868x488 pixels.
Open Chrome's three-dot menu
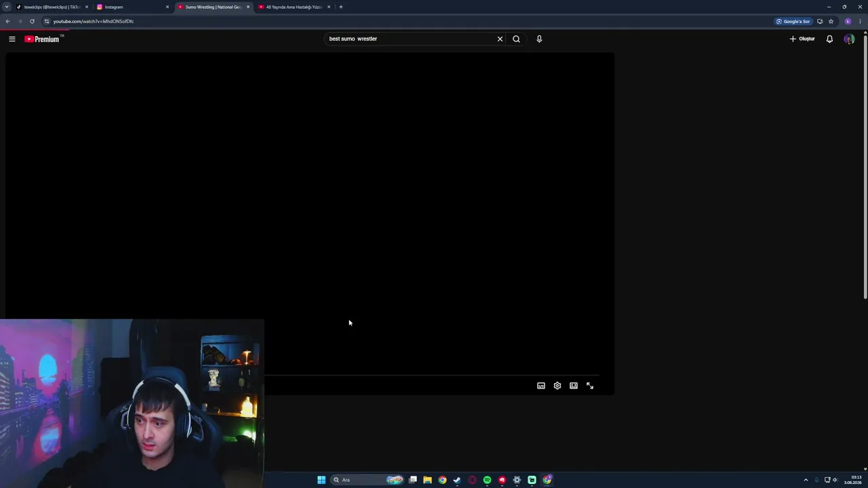[860, 21]
